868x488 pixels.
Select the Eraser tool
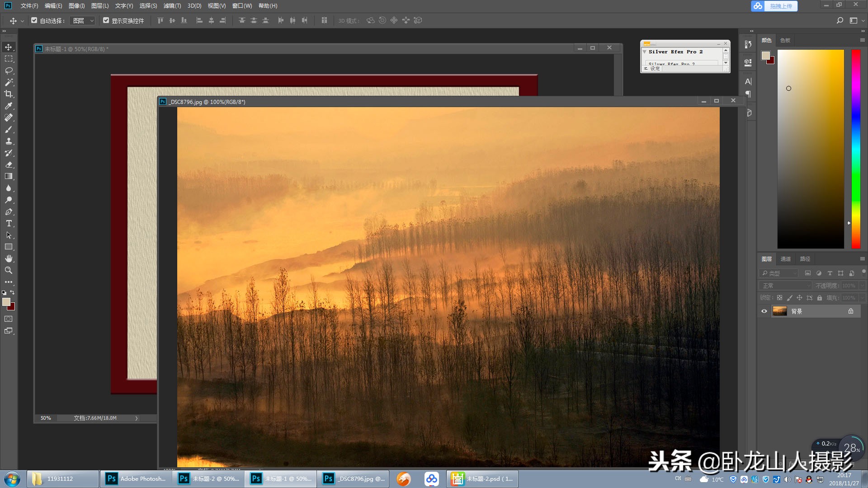[9, 164]
